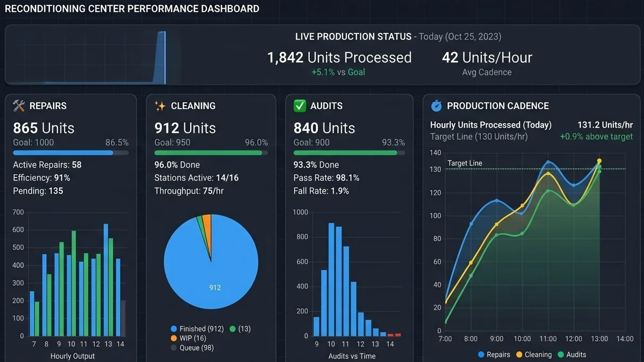Click the Queue (98) gray legend dot

coord(174,348)
